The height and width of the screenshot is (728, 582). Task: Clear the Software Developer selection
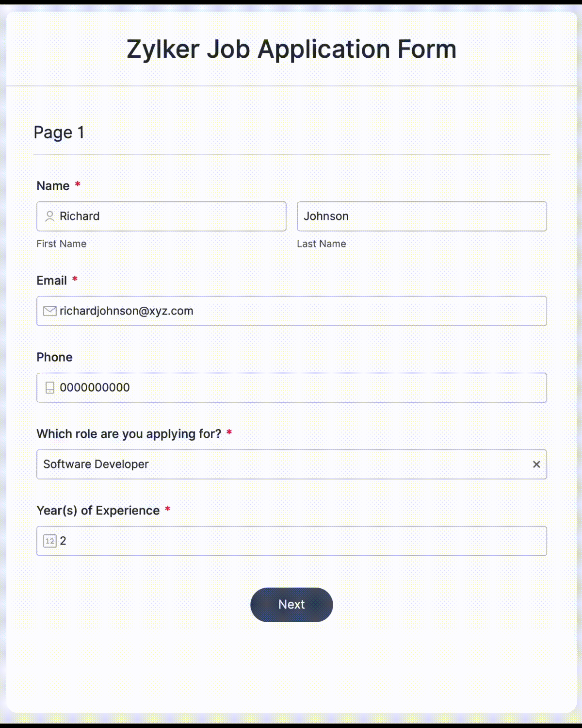(x=536, y=464)
